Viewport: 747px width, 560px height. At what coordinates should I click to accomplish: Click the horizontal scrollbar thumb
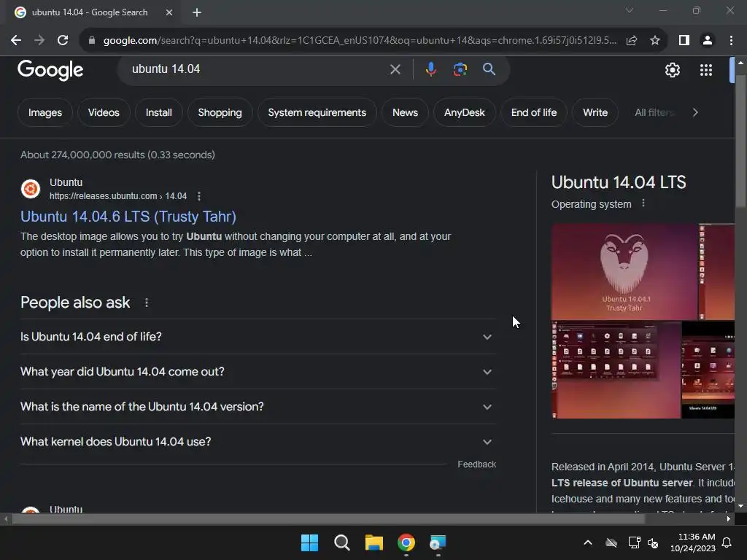(329, 519)
